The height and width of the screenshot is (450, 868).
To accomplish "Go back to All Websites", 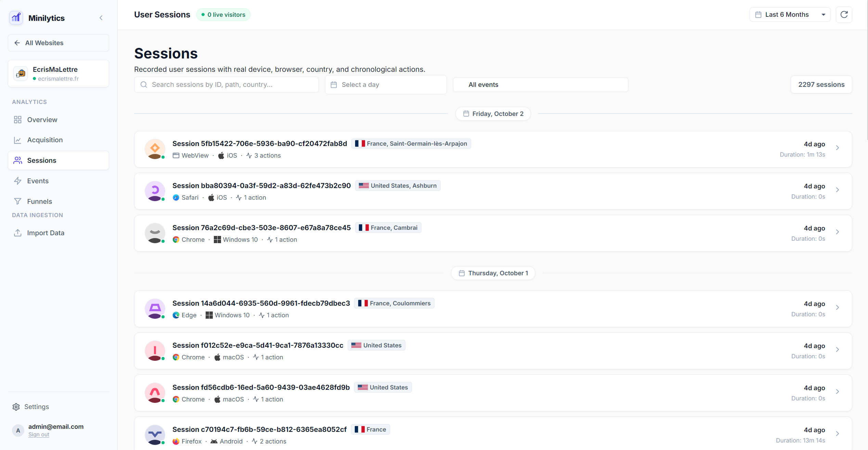I will 59,43.
